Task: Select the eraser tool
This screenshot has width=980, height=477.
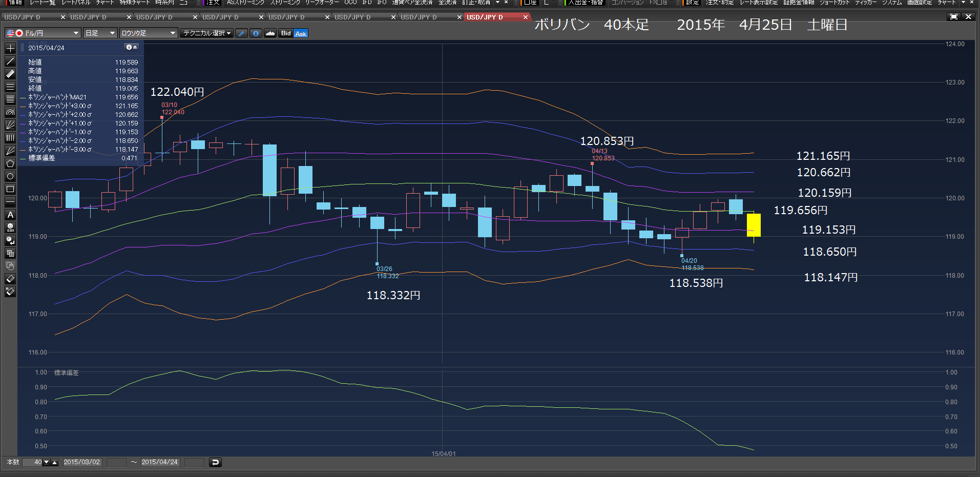Action: coord(10,279)
